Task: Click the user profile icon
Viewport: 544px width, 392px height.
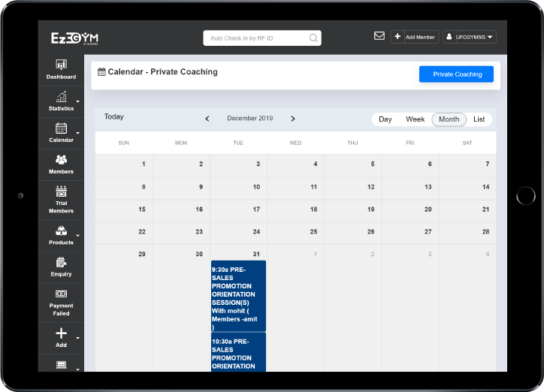Action: pos(449,36)
